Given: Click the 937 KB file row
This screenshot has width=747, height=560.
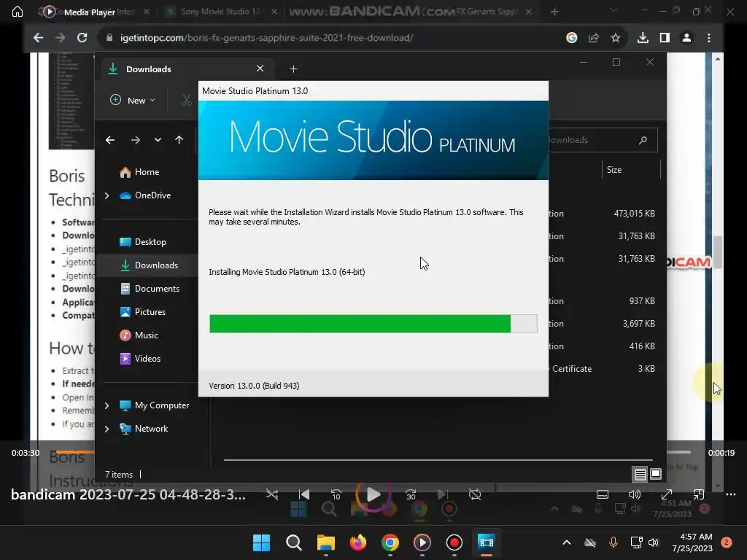Looking at the screenshot, I should coord(604,301).
